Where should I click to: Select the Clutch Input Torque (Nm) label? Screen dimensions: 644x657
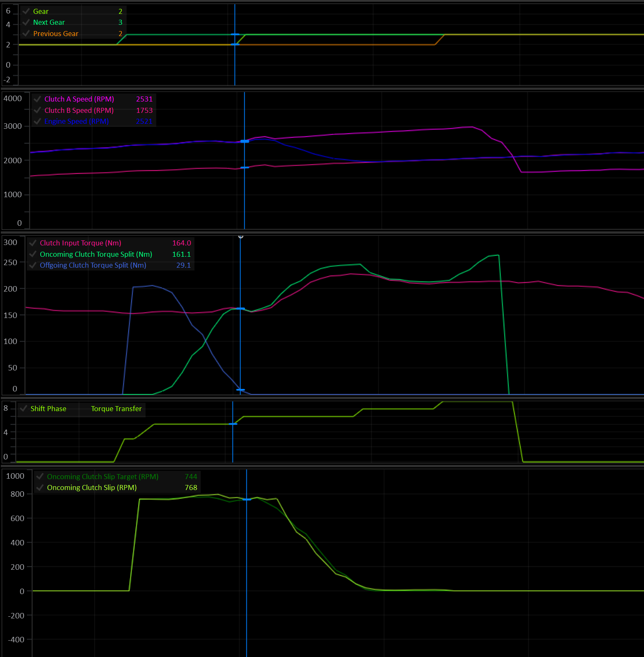(81, 243)
